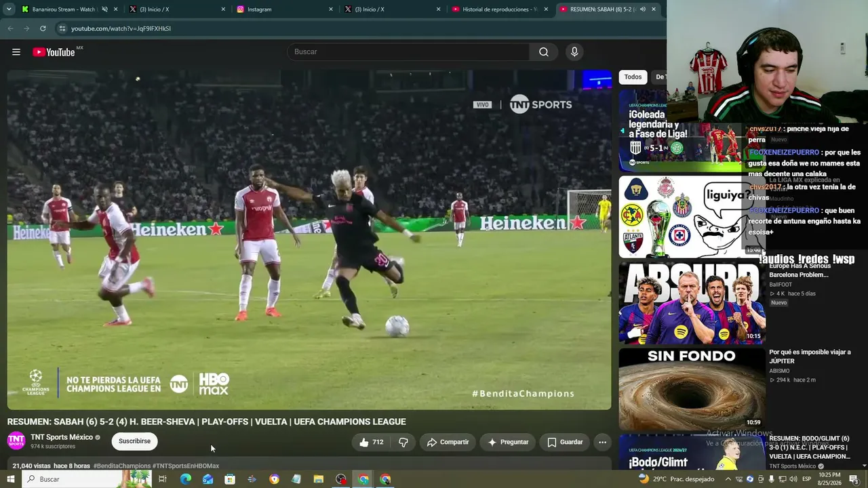The width and height of the screenshot is (868, 488).
Task: Expand the Chrome tab search dropdown
Action: click(9, 9)
